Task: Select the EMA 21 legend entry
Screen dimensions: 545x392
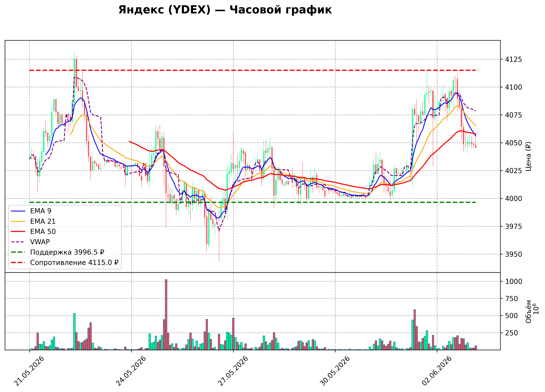Action: [x=33, y=221]
